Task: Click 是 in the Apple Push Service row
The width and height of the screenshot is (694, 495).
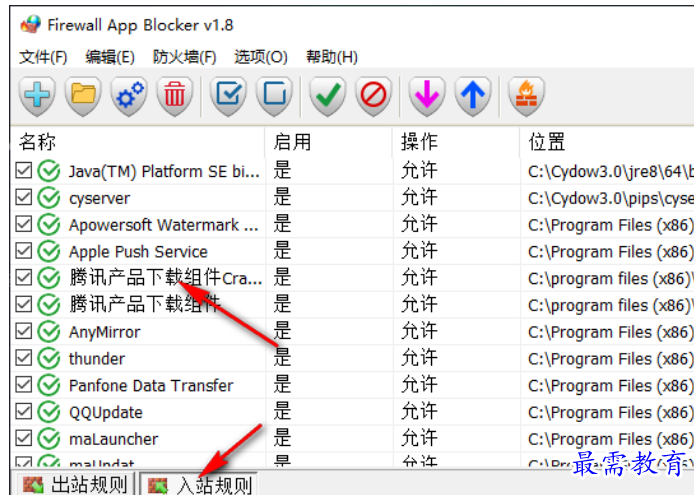Action: (x=282, y=251)
